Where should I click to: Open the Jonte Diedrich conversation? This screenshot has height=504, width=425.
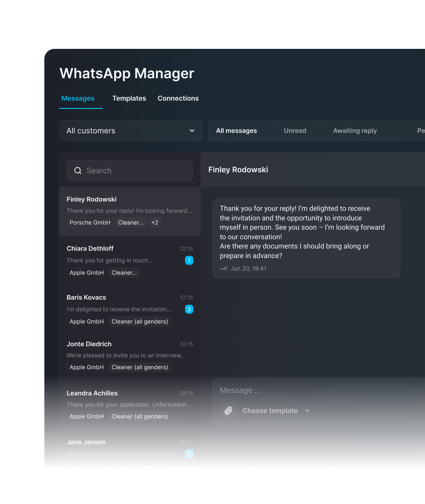[130, 356]
